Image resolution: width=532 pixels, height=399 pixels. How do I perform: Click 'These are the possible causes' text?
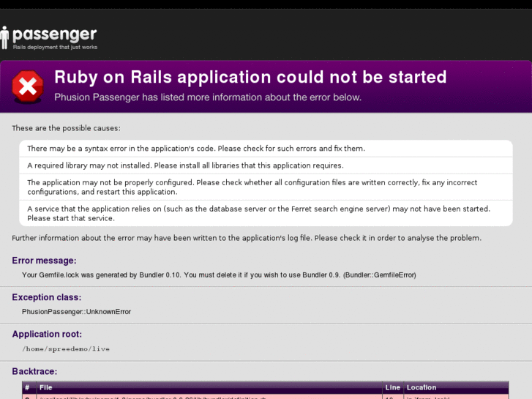[66, 128]
